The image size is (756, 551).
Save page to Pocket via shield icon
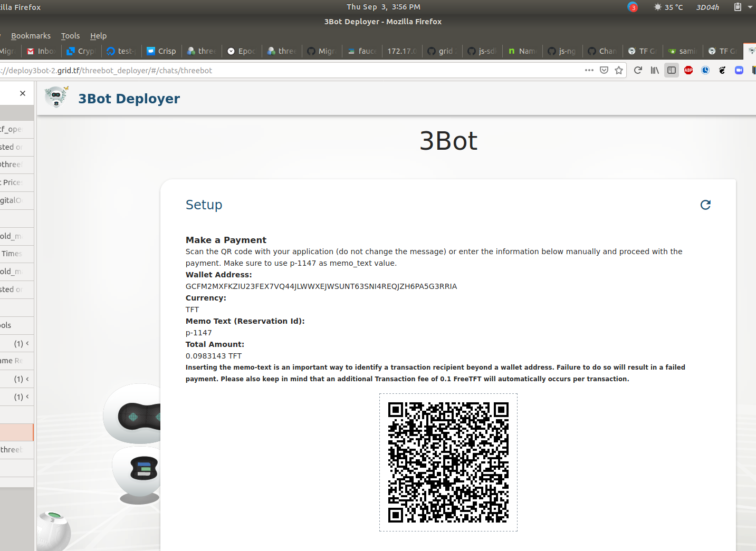click(604, 70)
